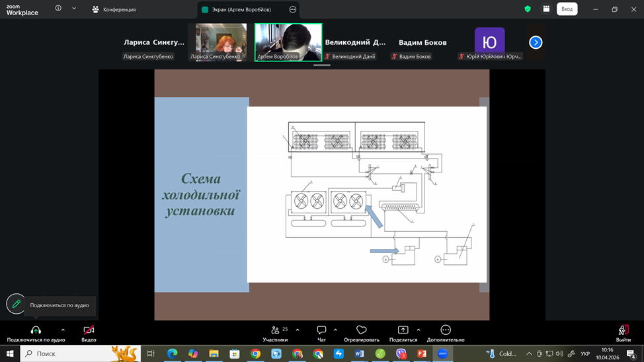Click the Connect to Audio headphones icon
This screenshot has width=644, height=362.
36,330
